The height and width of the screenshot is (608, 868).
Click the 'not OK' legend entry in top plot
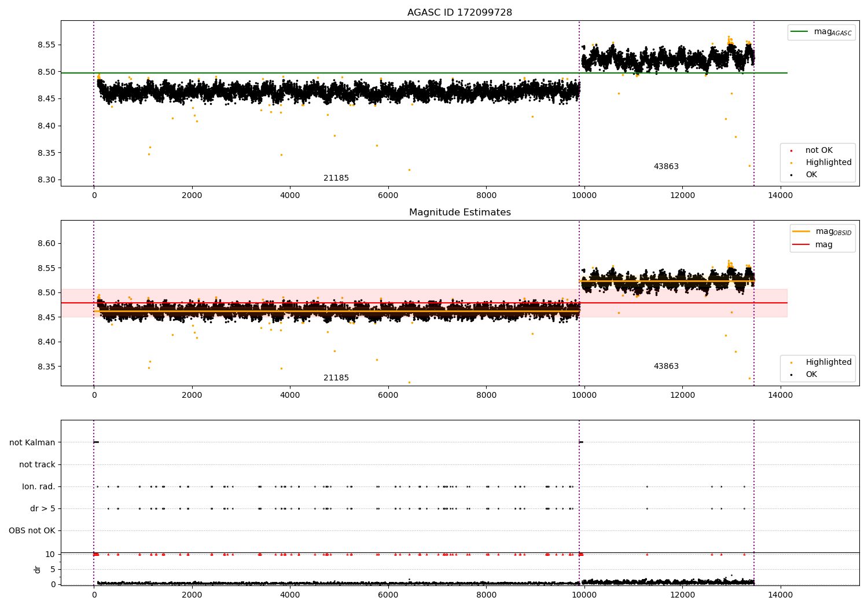[x=819, y=151]
